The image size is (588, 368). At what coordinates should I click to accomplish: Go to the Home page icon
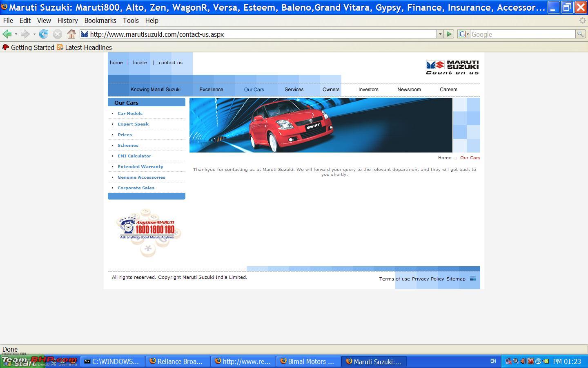pos(71,34)
